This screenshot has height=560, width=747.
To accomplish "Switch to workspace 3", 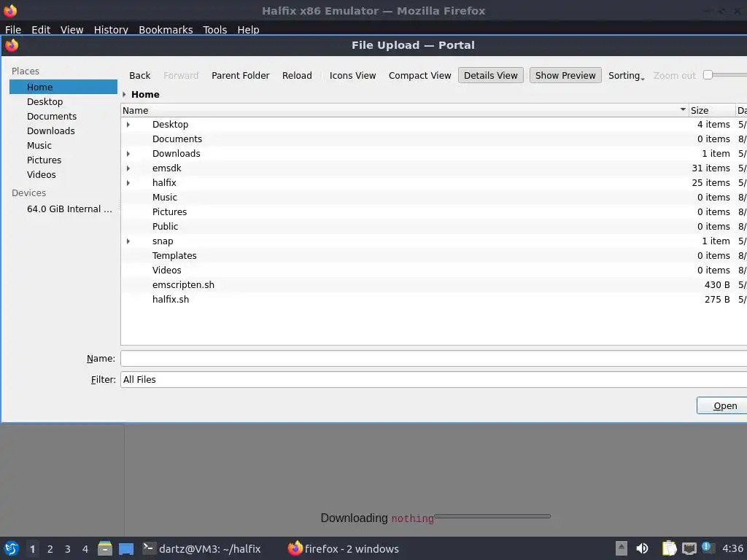I will point(68,549).
